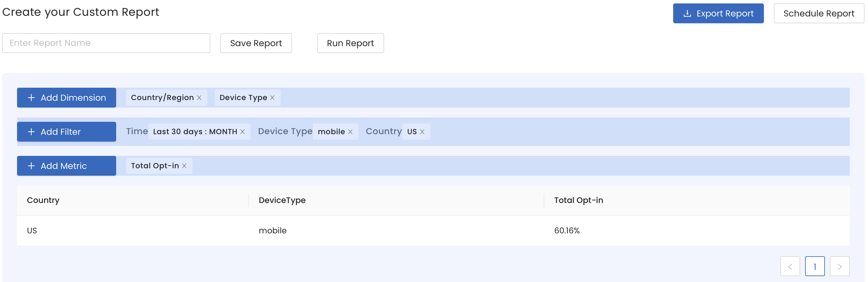Image resolution: width=868 pixels, height=282 pixels.
Task: Remove the Last 30 days time filter
Action: coord(243,132)
